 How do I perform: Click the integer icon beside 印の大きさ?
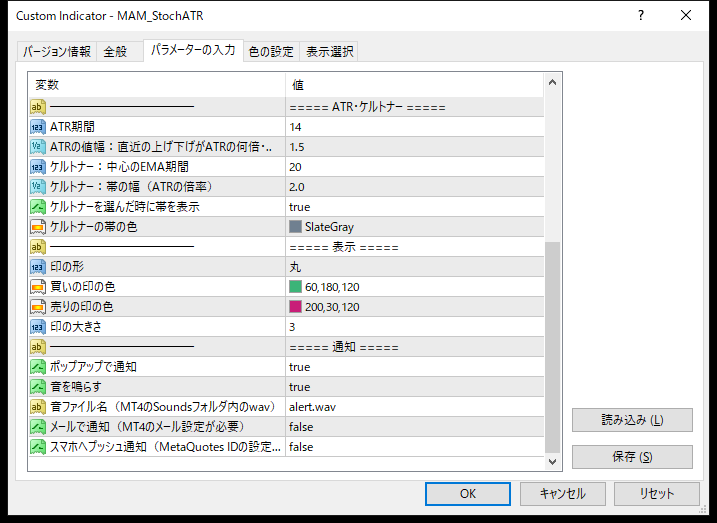tap(38, 327)
